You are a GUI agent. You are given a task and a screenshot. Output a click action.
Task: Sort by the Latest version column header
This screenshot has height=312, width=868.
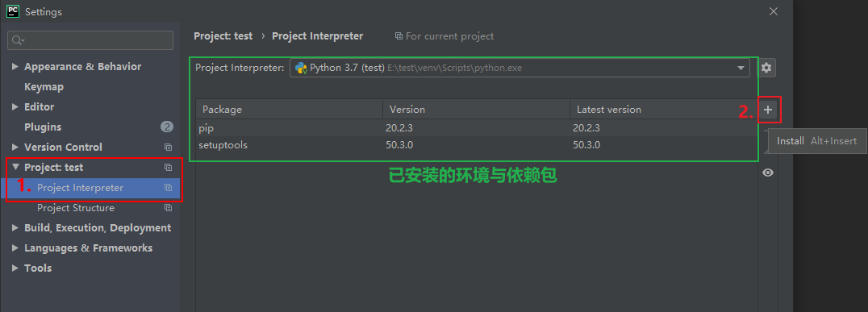(662, 110)
